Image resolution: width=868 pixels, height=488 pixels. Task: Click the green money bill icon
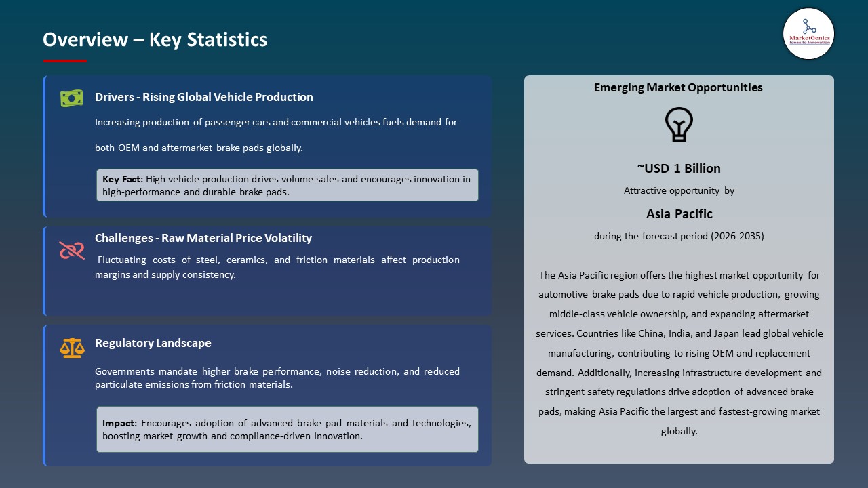[71, 98]
